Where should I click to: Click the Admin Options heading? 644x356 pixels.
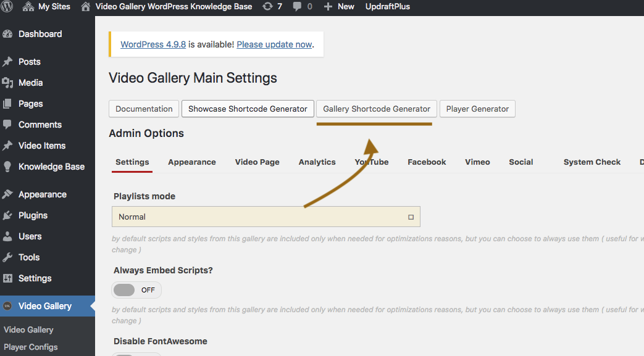pos(146,133)
